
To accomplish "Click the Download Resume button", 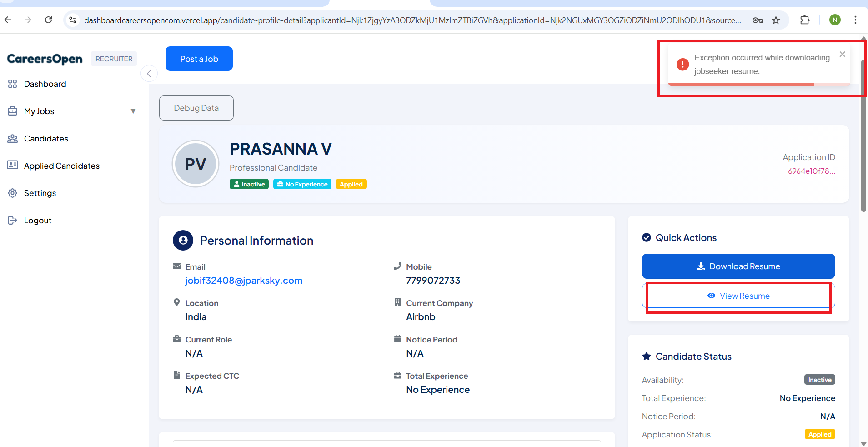I will click(x=738, y=266).
